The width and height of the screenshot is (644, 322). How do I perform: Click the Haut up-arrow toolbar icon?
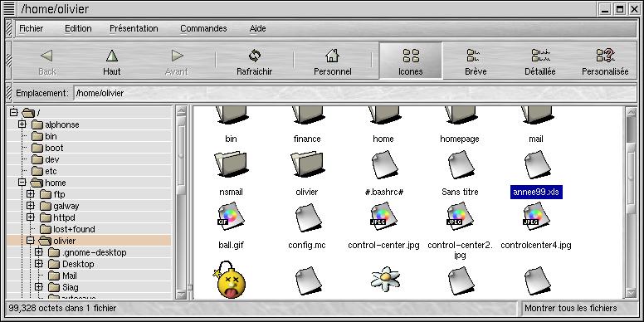(112, 56)
